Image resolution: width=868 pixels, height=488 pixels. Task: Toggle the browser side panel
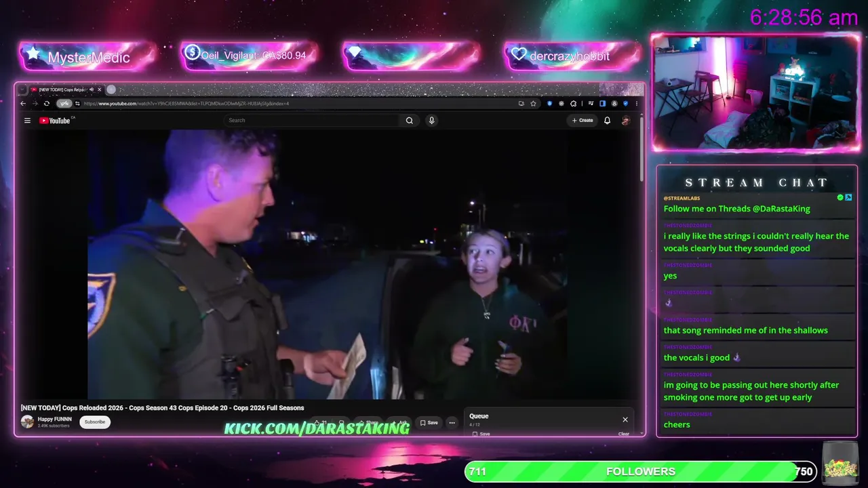[602, 104]
